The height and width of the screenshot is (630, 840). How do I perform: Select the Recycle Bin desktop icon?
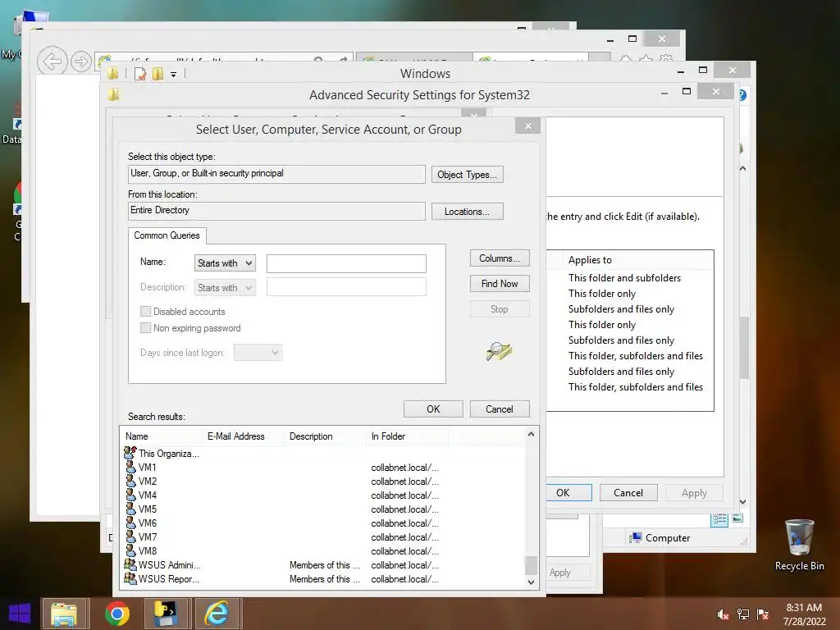tap(799, 545)
